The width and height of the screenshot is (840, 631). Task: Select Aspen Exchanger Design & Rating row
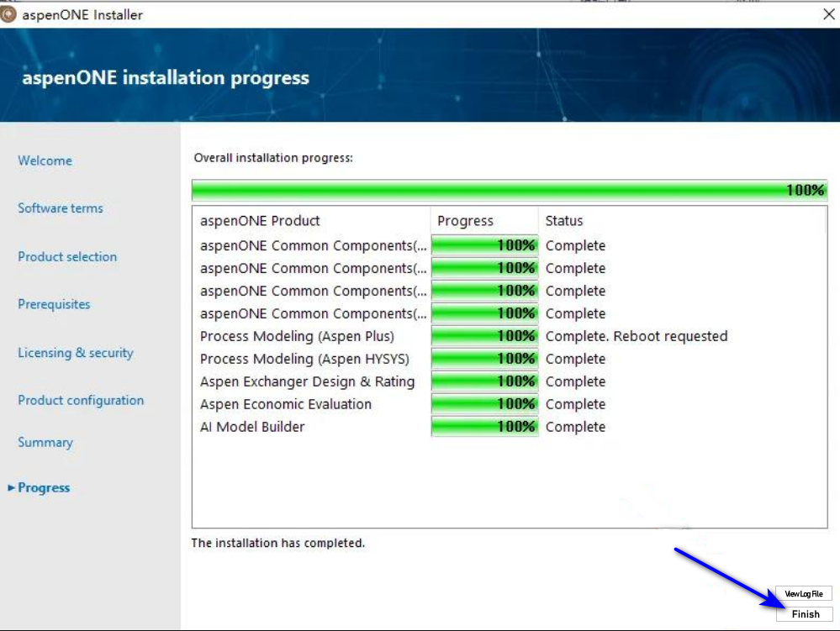[x=510, y=381]
